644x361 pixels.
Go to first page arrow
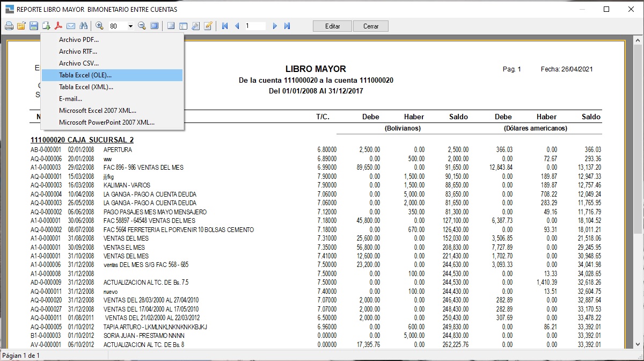pos(225,26)
